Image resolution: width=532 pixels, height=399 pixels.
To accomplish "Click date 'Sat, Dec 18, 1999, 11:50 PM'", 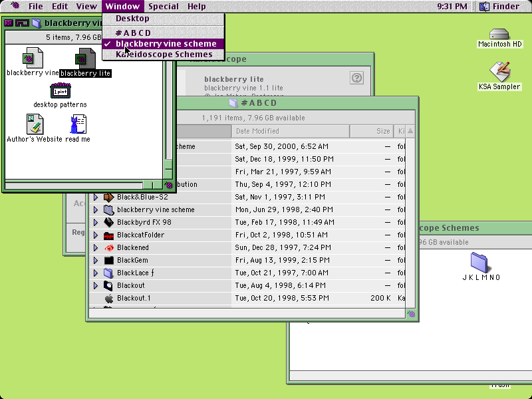I will pyautogui.click(x=285, y=159).
